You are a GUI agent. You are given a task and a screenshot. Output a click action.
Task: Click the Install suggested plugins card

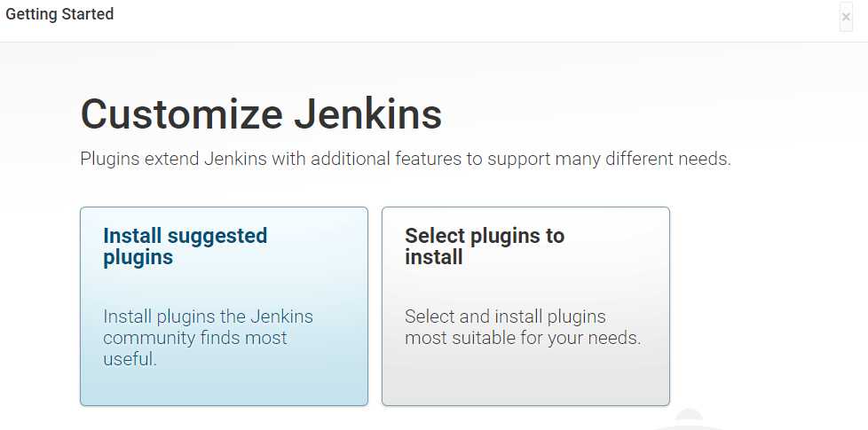[225, 306]
